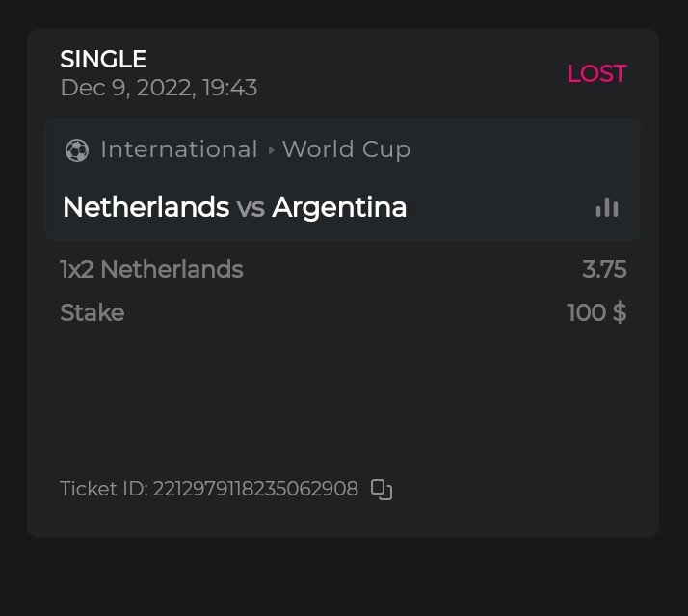
Task: Open the World Cup tournament link
Action: point(346,149)
